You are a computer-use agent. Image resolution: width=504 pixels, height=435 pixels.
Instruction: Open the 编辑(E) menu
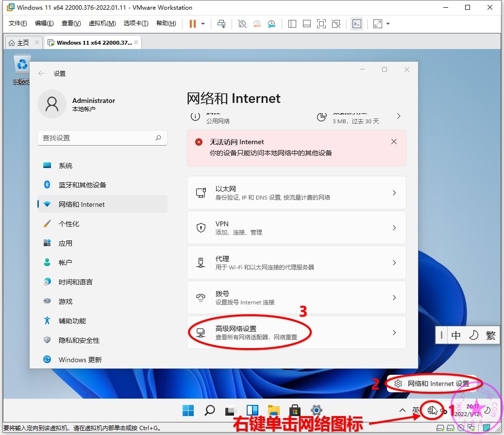[44, 23]
